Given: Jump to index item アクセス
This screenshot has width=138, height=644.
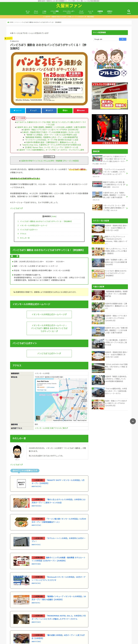Looking at the screenshot, I should [x=23, y=234].
